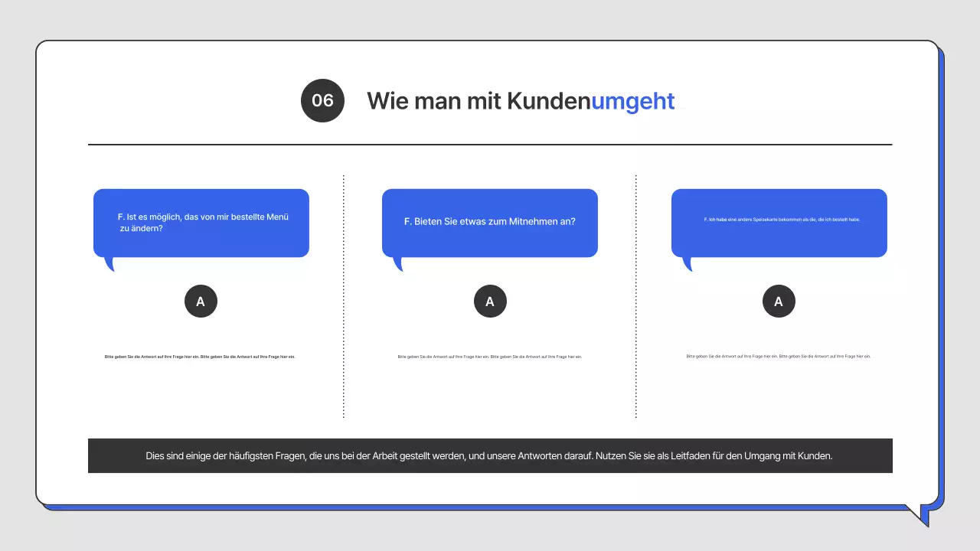Click the right column's answer placeholder text
The height and width of the screenshot is (551, 980).
tap(779, 356)
